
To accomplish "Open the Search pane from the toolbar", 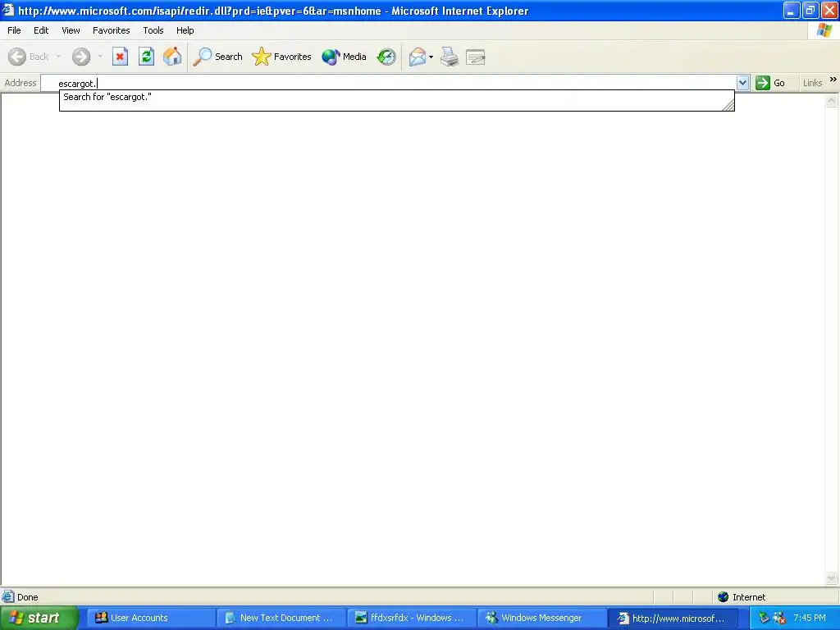I will 218,57.
